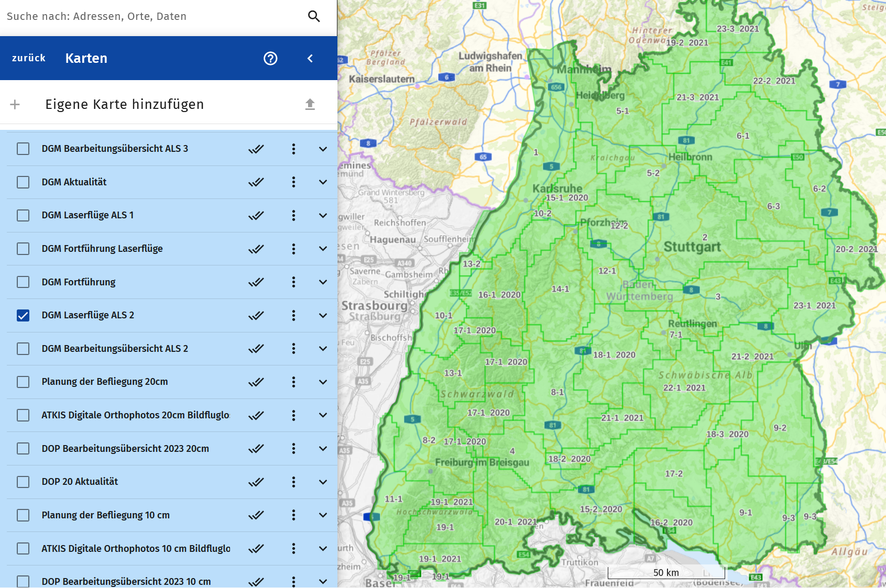Click the plus icon to add own map
The image size is (886, 588).
(15, 104)
